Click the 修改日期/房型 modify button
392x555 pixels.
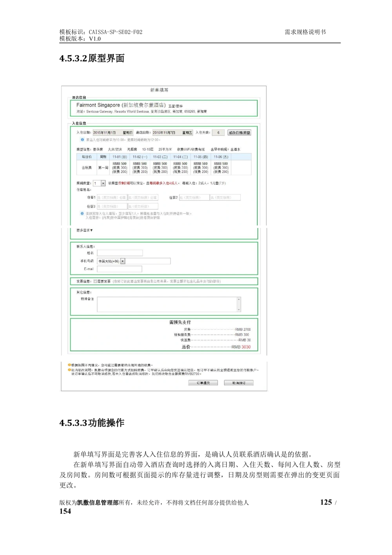(240, 133)
